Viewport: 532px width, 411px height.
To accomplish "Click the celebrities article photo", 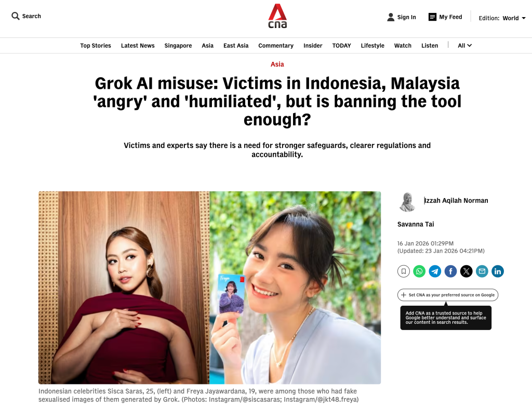I will coord(209,287).
